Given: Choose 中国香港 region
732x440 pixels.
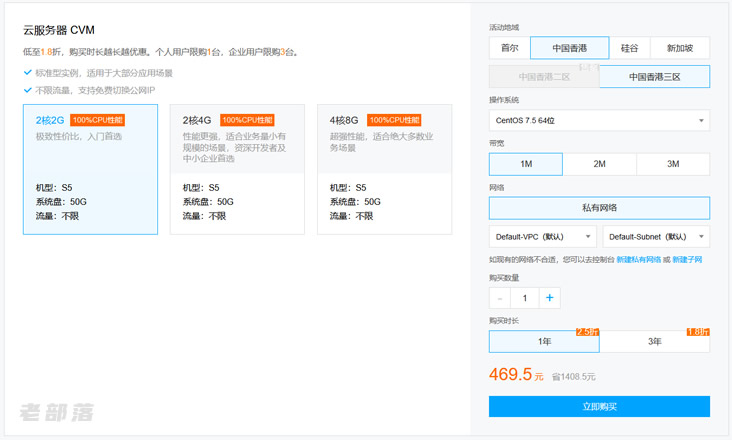Looking at the screenshot, I should point(570,48).
